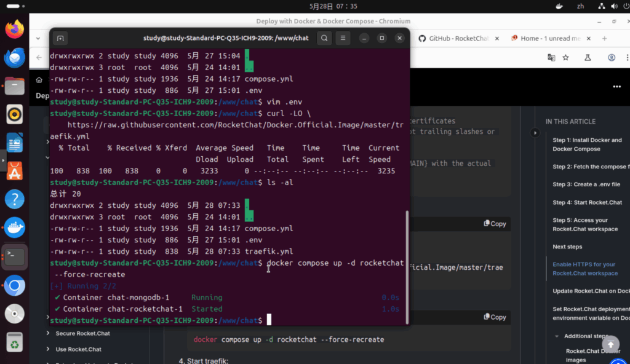The width and height of the screenshot is (630, 364).
Task: Click the terminal command prompt cursor
Action: 269,320
